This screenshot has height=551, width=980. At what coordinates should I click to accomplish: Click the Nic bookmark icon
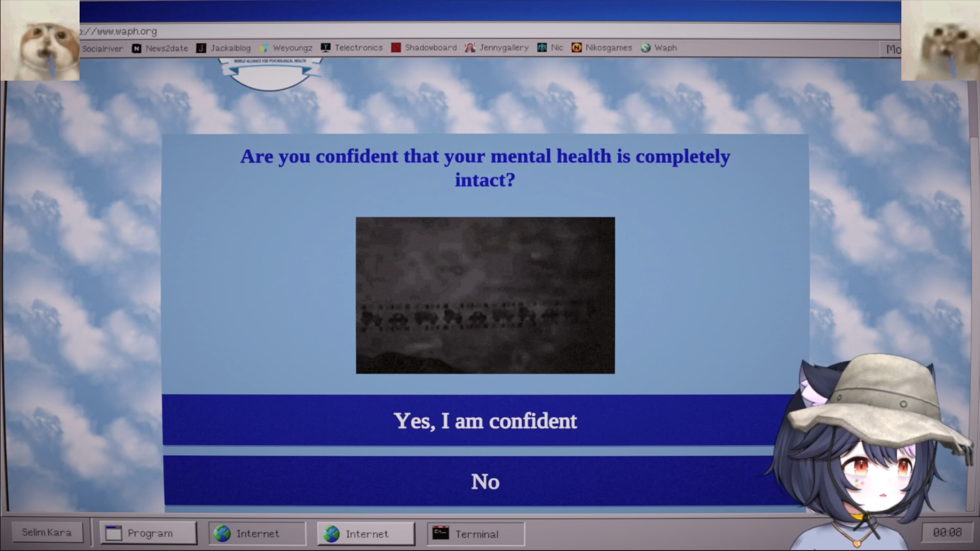(542, 47)
